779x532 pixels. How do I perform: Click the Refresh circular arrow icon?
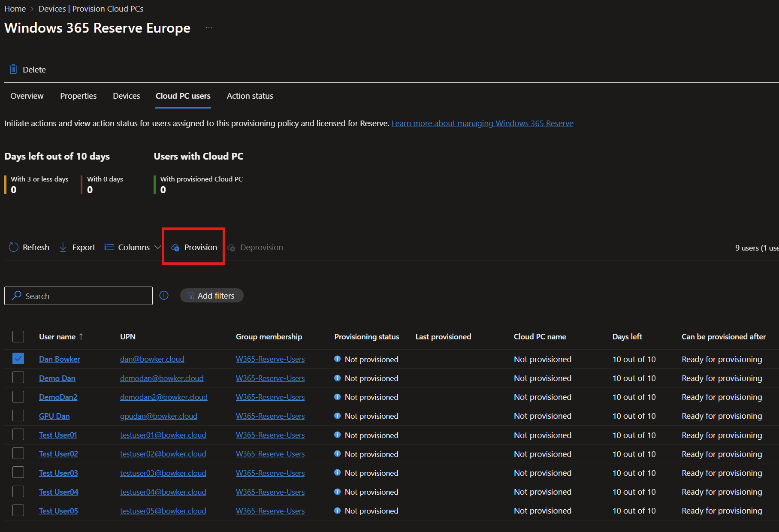(x=14, y=247)
